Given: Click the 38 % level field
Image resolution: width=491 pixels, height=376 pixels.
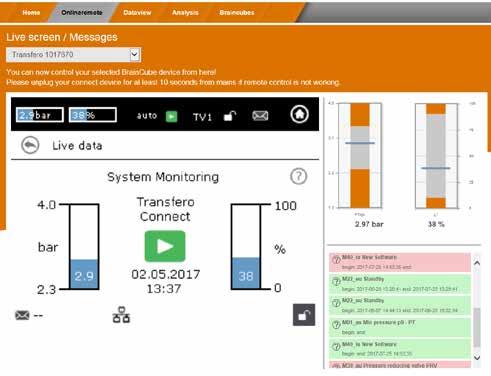Looking at the screenshot, I should [x=93, y=115].
